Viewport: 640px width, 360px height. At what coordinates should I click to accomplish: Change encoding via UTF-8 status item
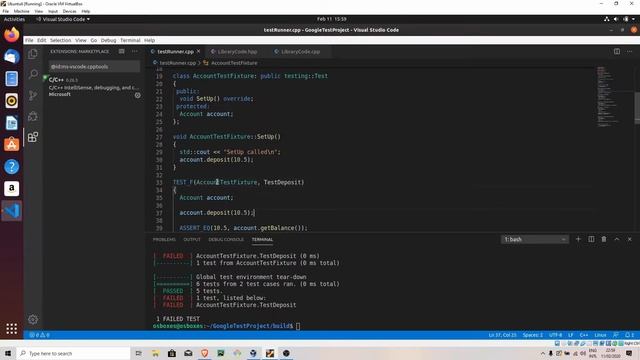pos(556,335)
